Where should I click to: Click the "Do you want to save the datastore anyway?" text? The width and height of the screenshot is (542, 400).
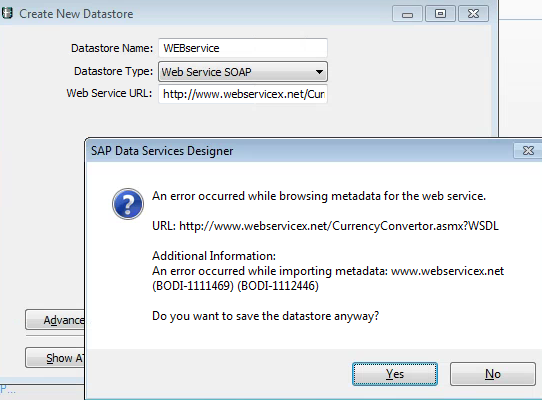pos(265,316)
